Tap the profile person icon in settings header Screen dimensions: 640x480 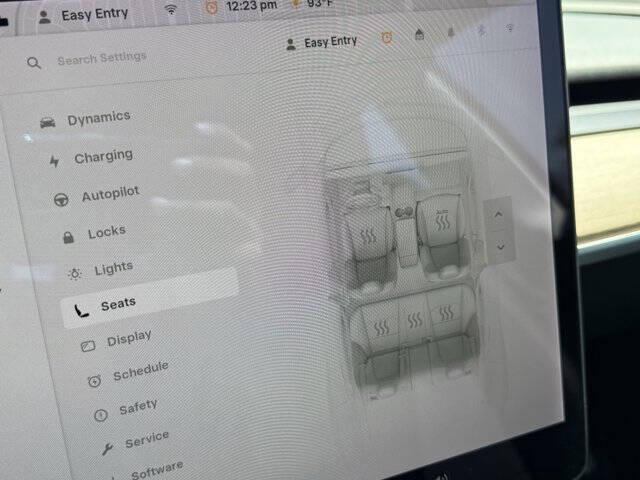pos(291,44)
